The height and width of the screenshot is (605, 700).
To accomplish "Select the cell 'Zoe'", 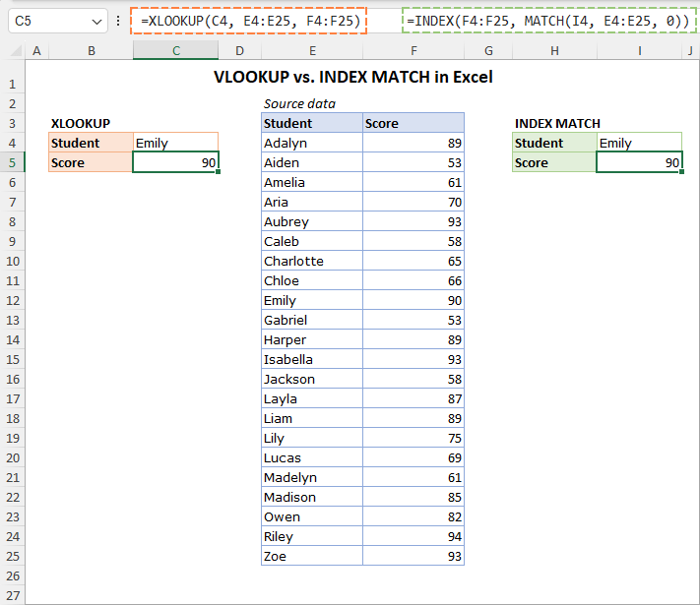I will (312, 556).
